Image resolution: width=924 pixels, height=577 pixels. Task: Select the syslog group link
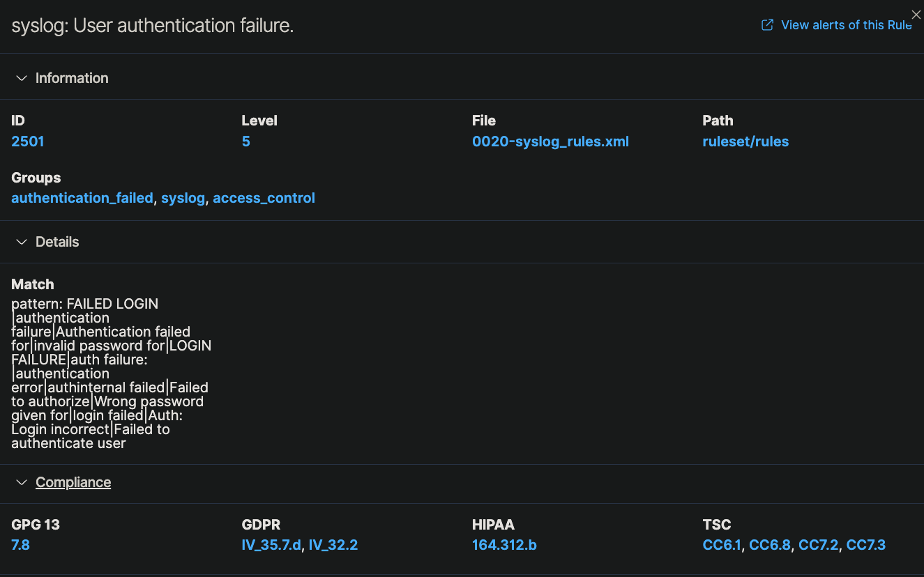pyautogui.click(x=183, y=198)
